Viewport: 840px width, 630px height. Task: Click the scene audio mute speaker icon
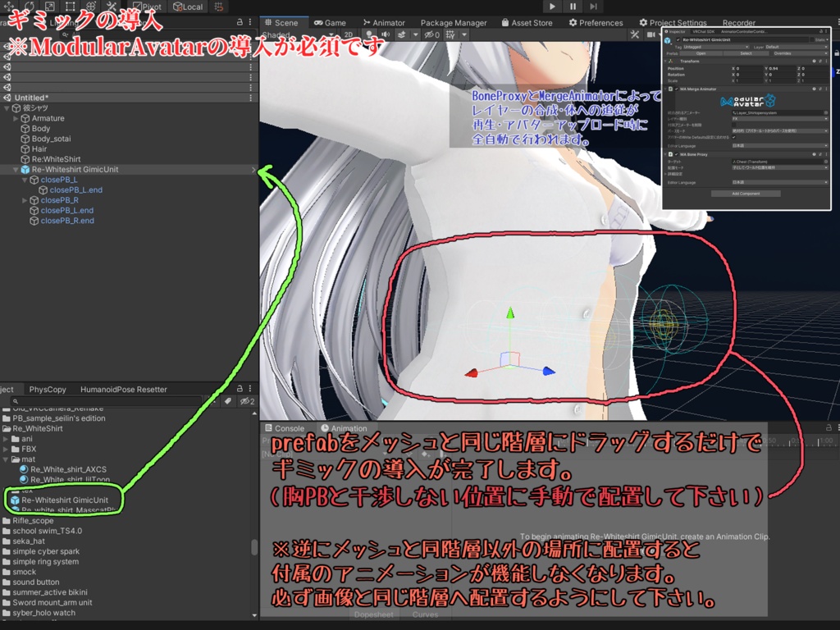click(x=386, y=34)
